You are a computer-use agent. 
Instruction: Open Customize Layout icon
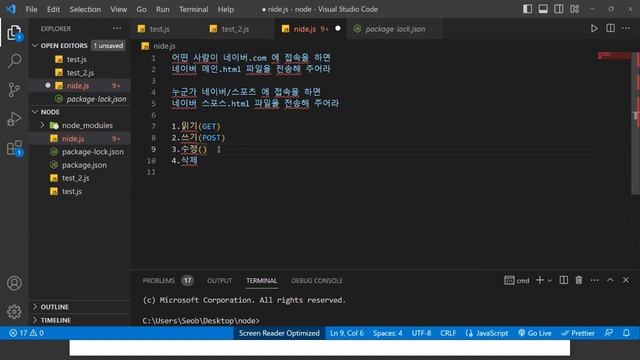pos(574,9)
